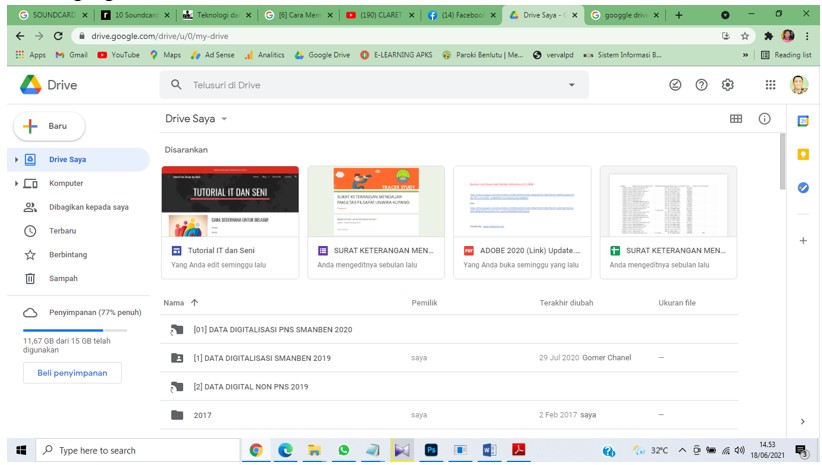Open search options dropdown arrow
The image size is (822, 465).
[x=571, y=86]
